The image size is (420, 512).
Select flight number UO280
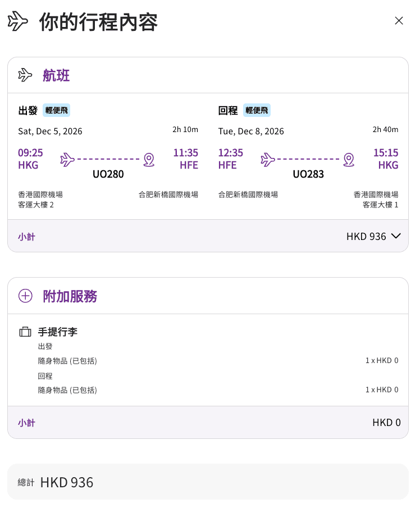pos(108,174)
